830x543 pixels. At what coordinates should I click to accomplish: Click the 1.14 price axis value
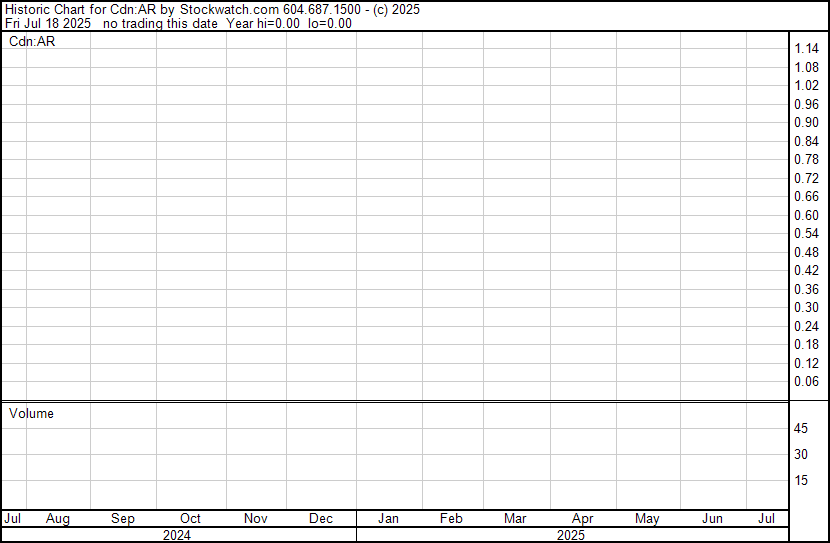(806, 49)
